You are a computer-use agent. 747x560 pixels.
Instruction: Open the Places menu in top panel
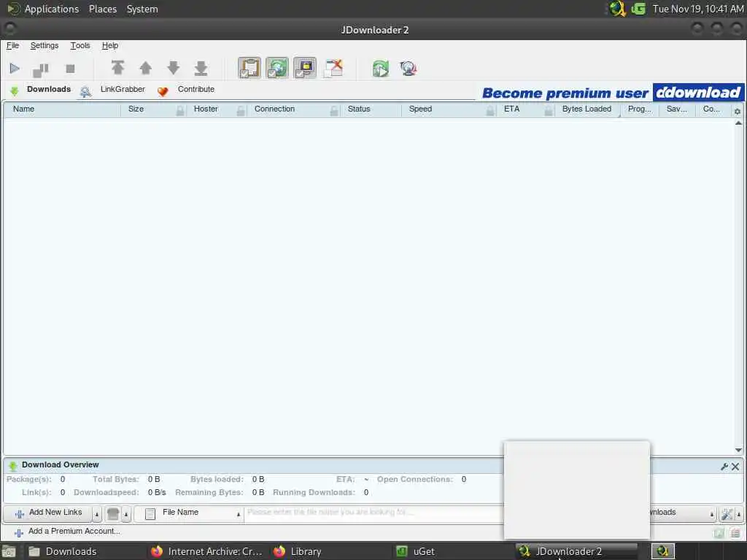coord(102,9)
